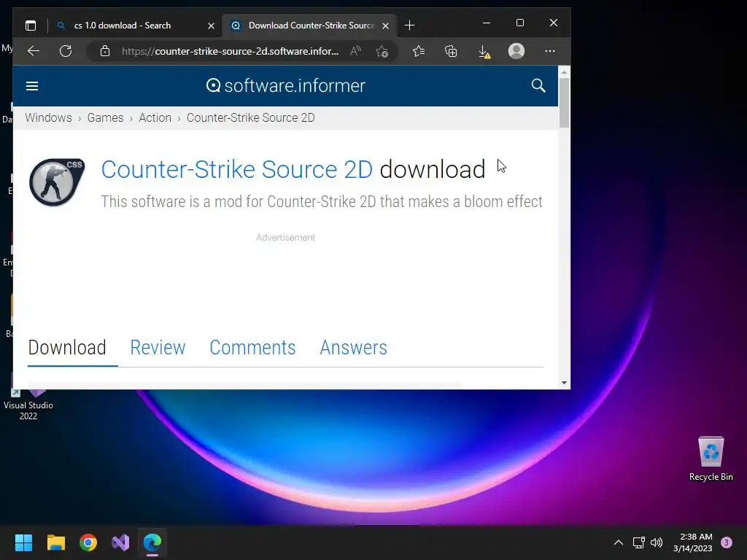This screenshot has width=747, height=560.
Task: Open Downloads with warning icon
Action: coord(484,52)
